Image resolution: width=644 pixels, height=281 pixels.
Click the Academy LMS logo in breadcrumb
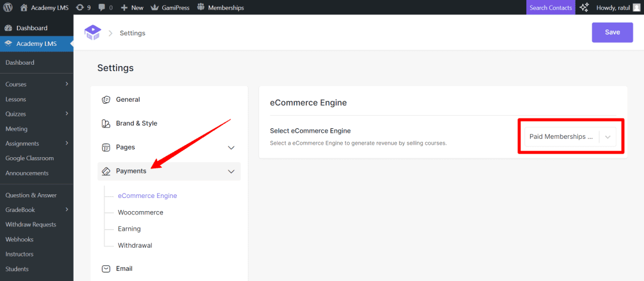point(92,33)
